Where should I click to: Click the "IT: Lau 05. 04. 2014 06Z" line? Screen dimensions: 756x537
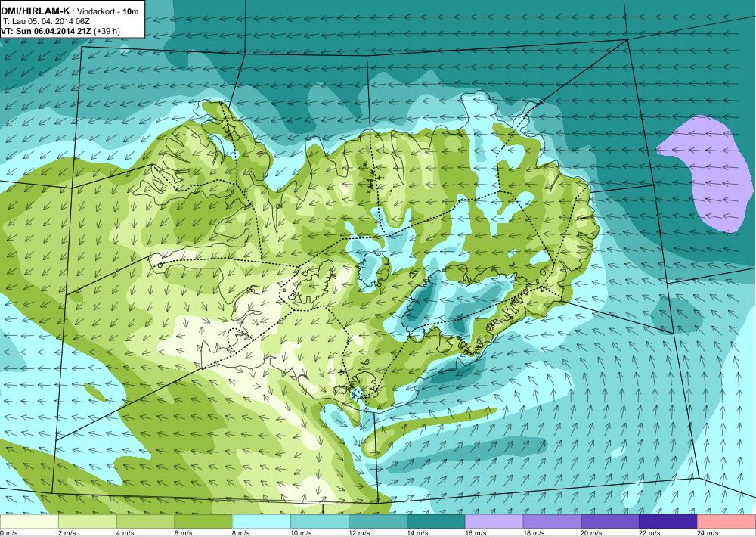click(x=45, y=21)
